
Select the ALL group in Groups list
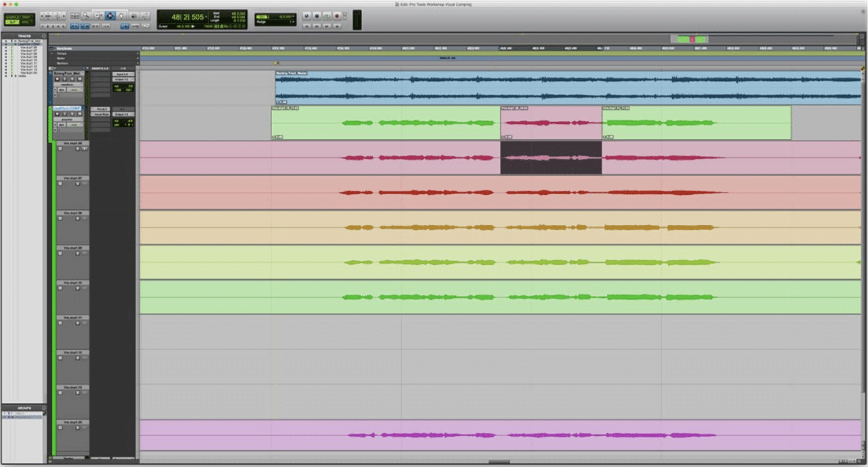coord(19,413)
